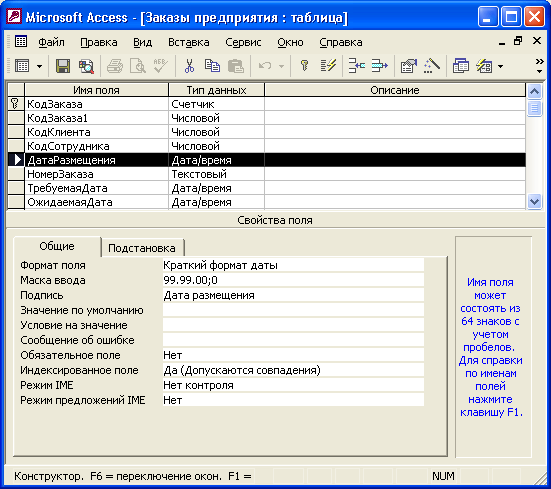The width and height of the screenshot is (551, 489).
Task: Click the Paste clipboard icon
Action: click(235, 66)
